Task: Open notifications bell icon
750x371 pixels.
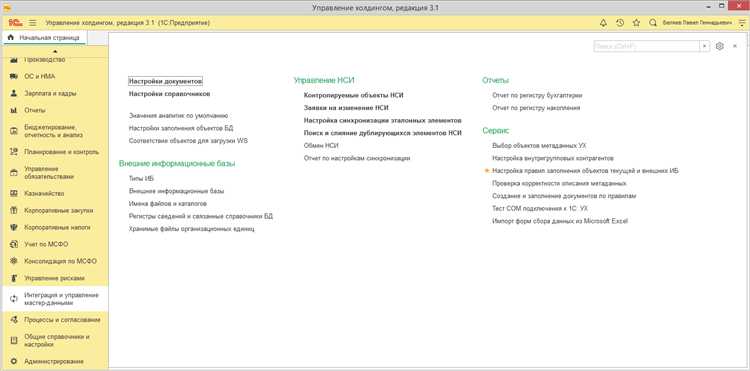Action: click(603, 23)
